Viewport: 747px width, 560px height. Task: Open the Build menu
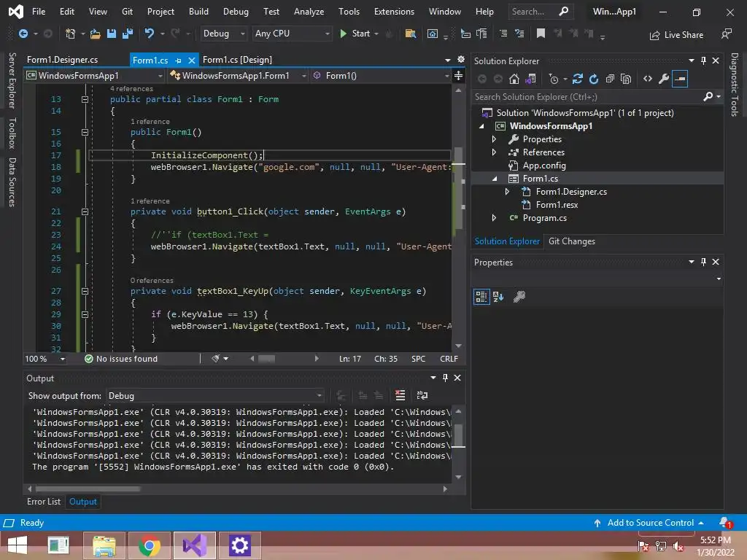coord(198,12)
